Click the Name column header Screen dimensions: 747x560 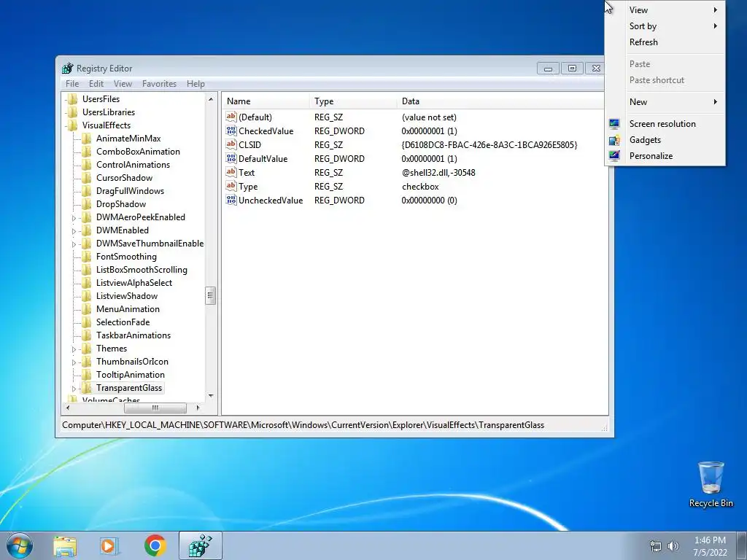coord(266,101)
